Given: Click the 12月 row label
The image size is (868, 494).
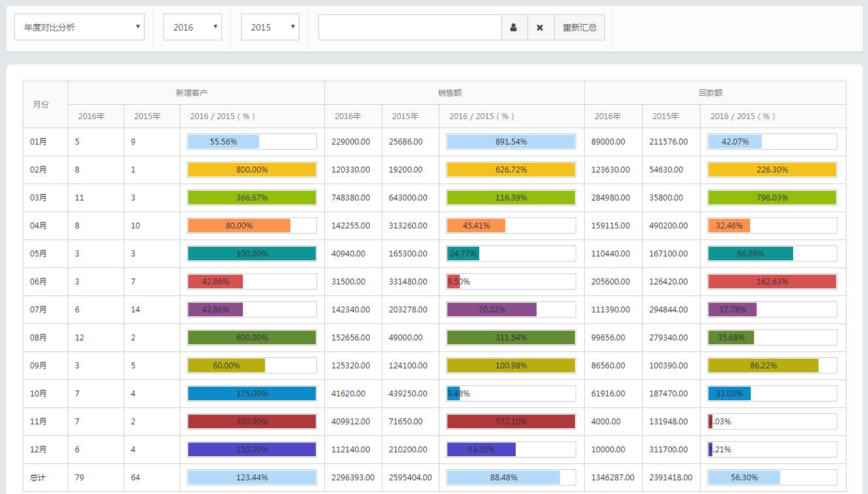Looking at the screenshot, I should 38,450.
